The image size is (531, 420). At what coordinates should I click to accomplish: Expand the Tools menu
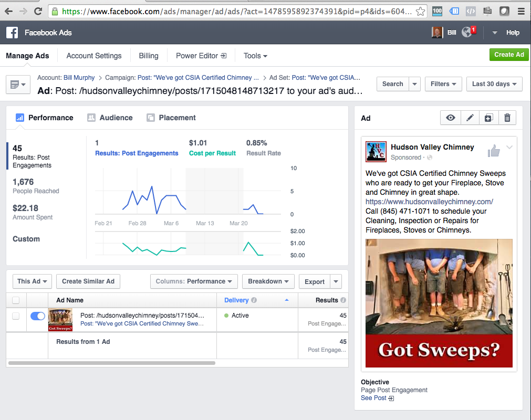[255, 56]
